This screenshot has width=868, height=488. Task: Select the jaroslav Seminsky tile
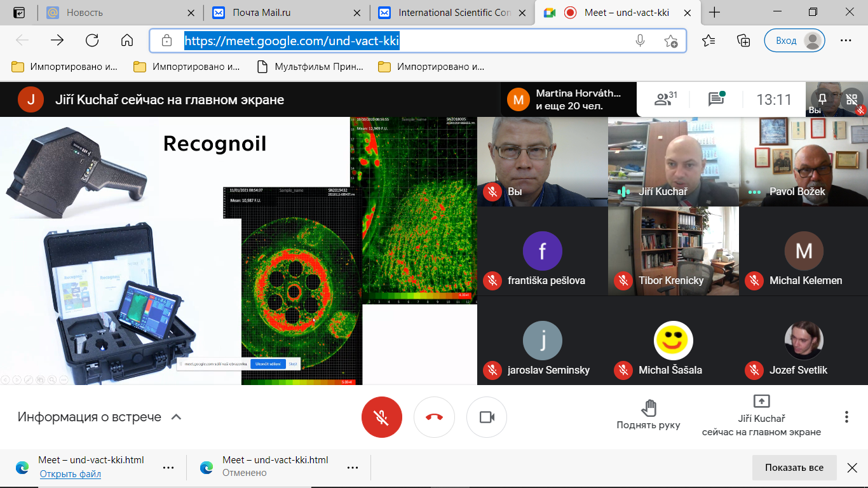tap(542, 341)
